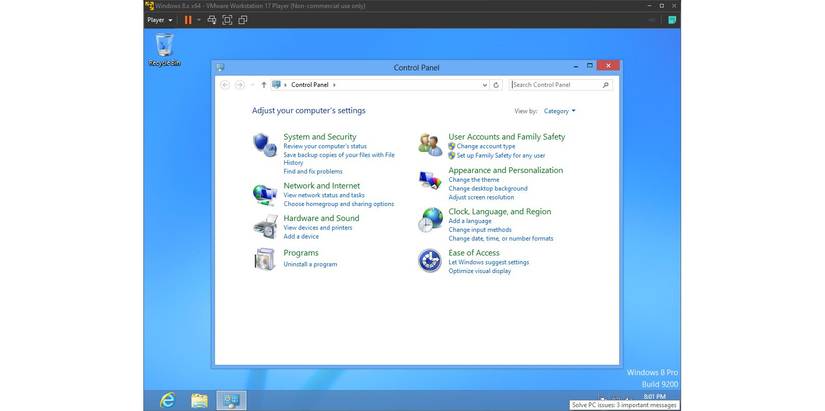825x411 pixels.
Task: Open Clock, Language, and Region heading
Action: (x=500, y=212)
